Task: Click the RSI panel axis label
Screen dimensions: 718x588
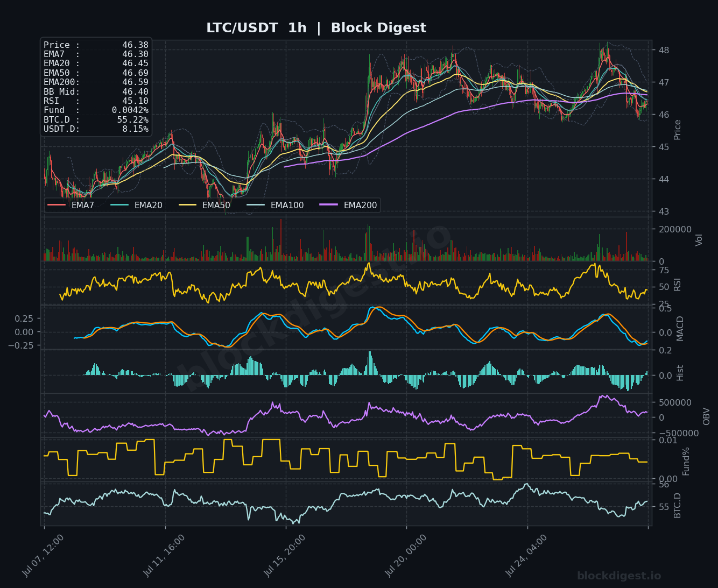Action: click(x=678, y=285)
